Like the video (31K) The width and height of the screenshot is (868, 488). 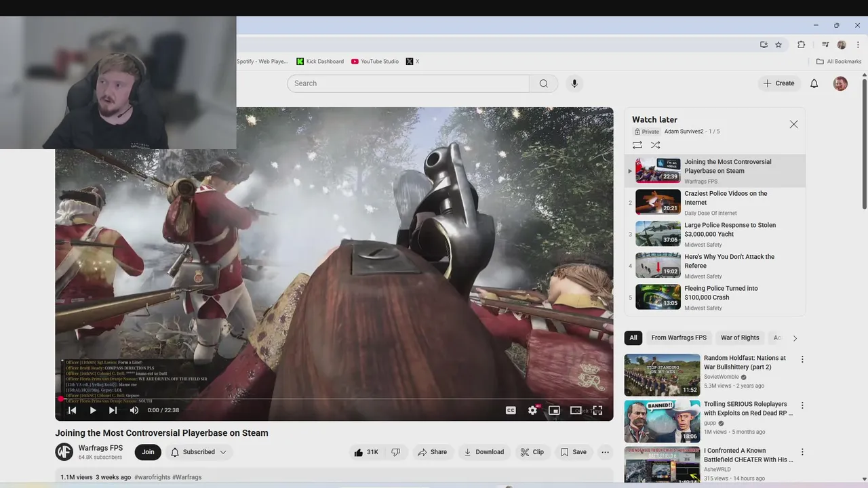tap(366, 452)
